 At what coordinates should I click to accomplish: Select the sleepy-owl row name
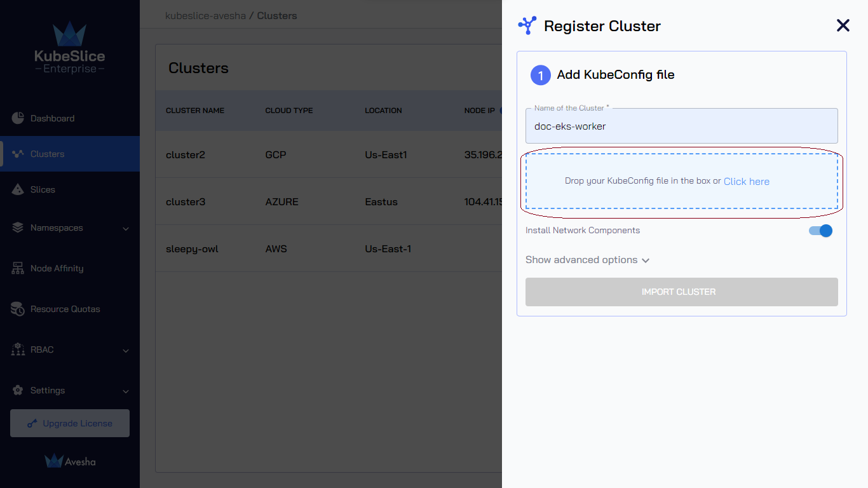[192, 248]
